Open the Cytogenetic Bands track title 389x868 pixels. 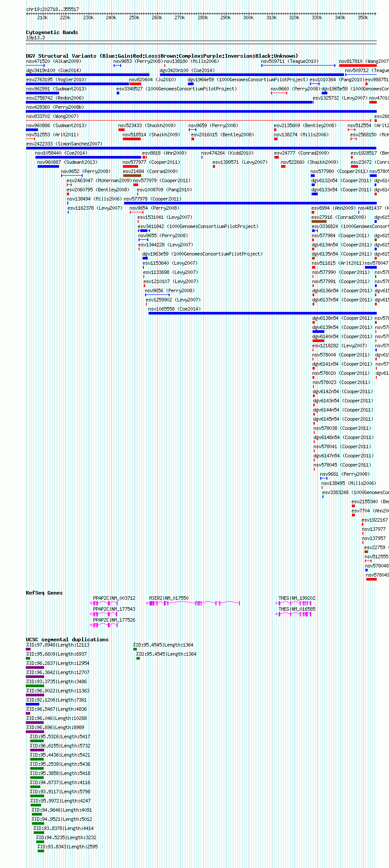(52, 32)
